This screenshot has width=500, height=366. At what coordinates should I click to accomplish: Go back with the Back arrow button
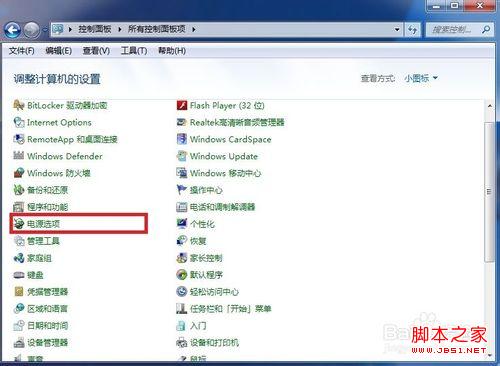[x=12, y=30]
